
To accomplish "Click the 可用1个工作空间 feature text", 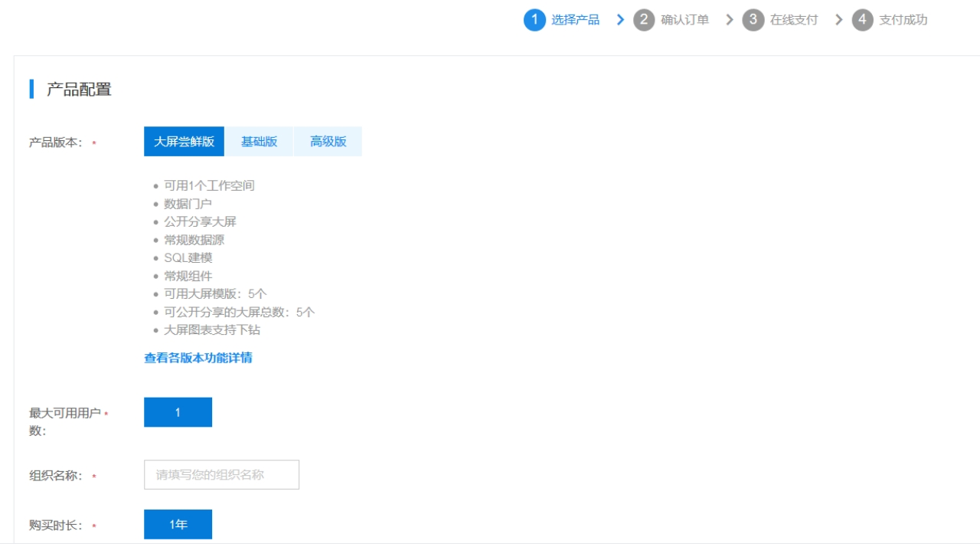I will pyautogui.click(x=209, y=185).
